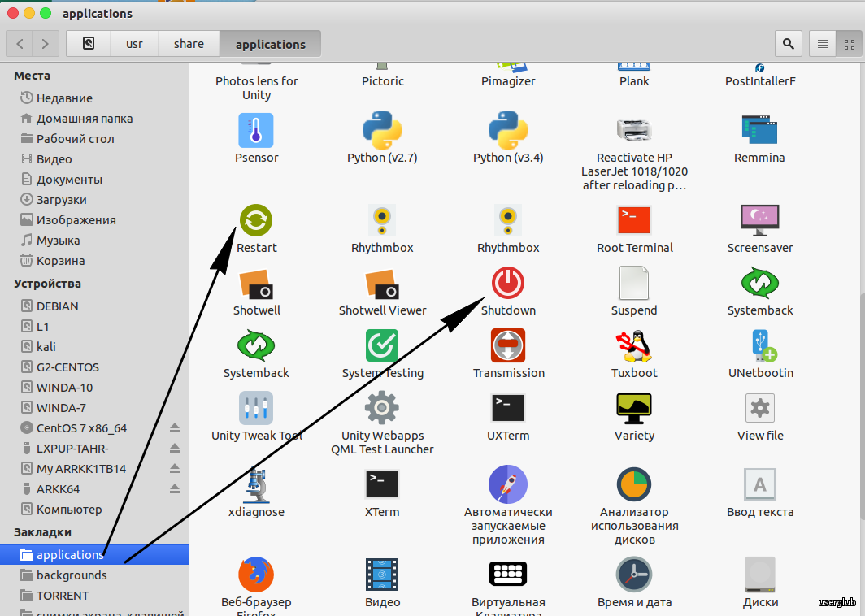Open the Shotwell Viewer icon
The height and width of the screenshot is (616, 865).
tap(382, 284)
